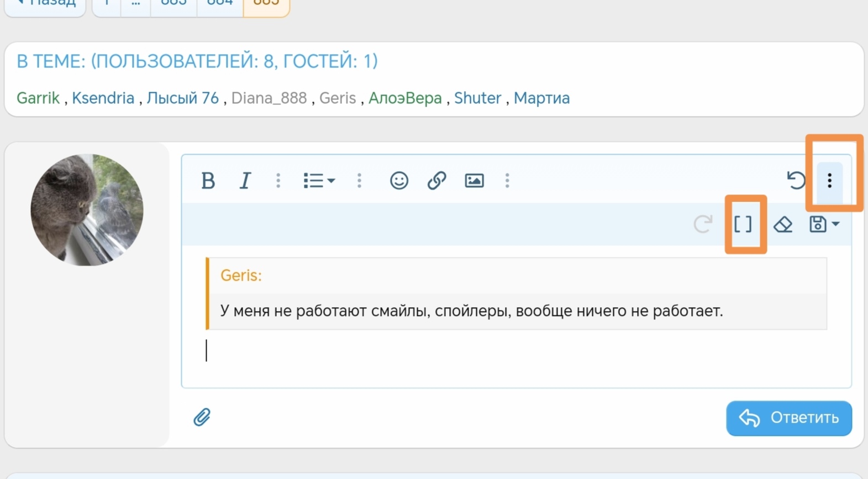The height and width of the screenshot is (479, 868).
Task: Open the Garrik user profile link
Action: 38,98
